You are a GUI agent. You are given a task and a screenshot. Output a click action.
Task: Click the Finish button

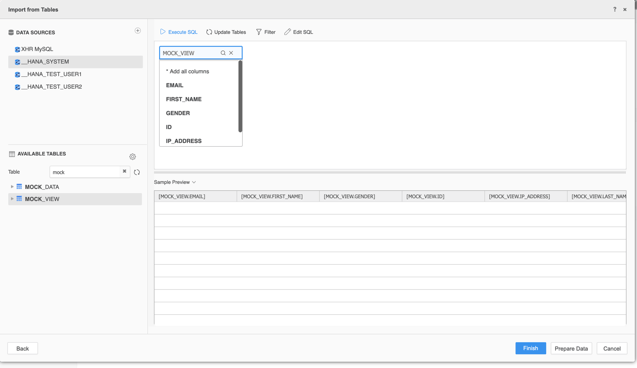coord(531,349)
